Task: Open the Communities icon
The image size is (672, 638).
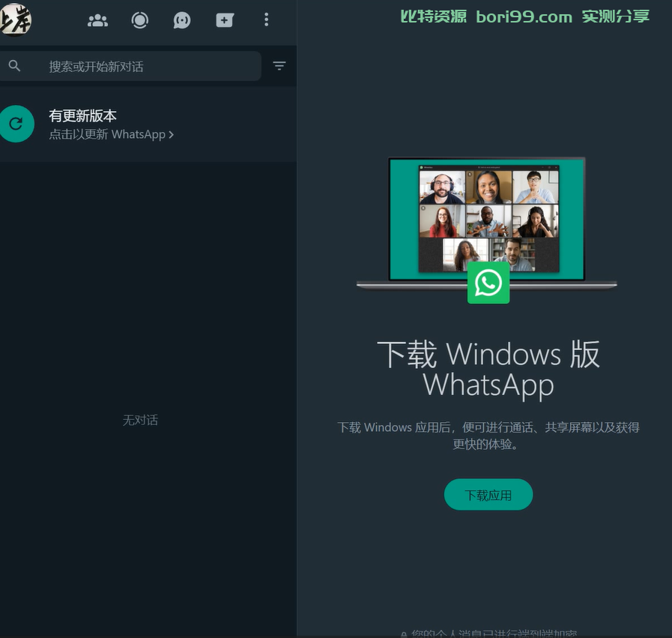Action: (97, 20)
